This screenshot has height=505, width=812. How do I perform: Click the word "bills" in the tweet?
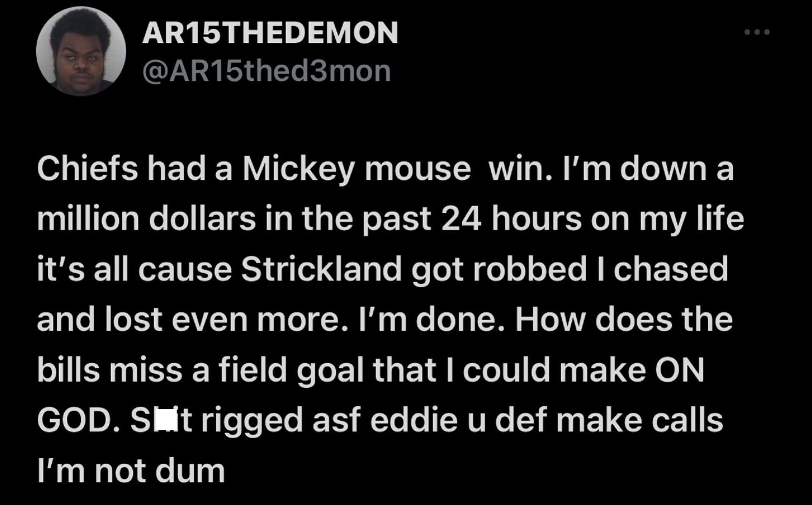pos(68,370)
